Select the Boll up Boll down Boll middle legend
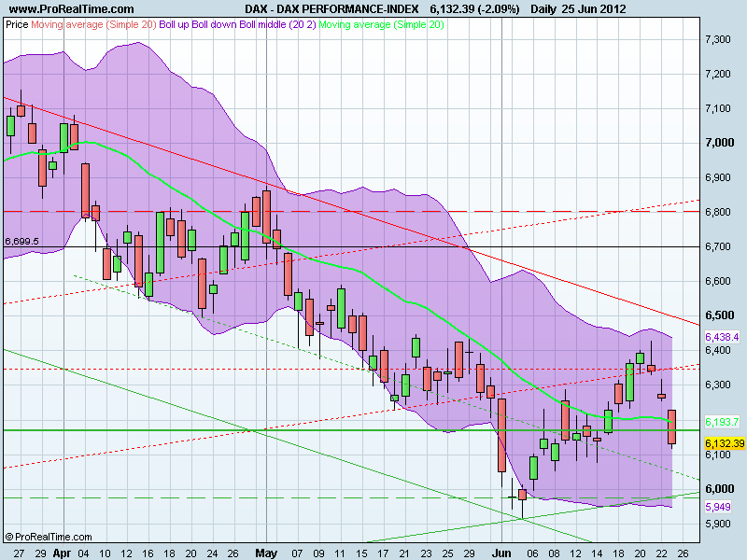 coord(237,24)
